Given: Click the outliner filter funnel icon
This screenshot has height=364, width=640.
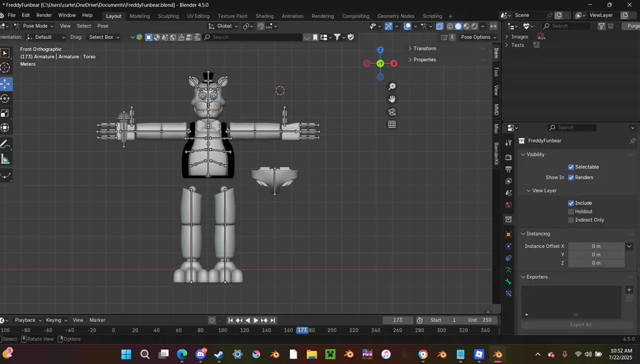Looking at the screenshot, I should tap(602, 26).
